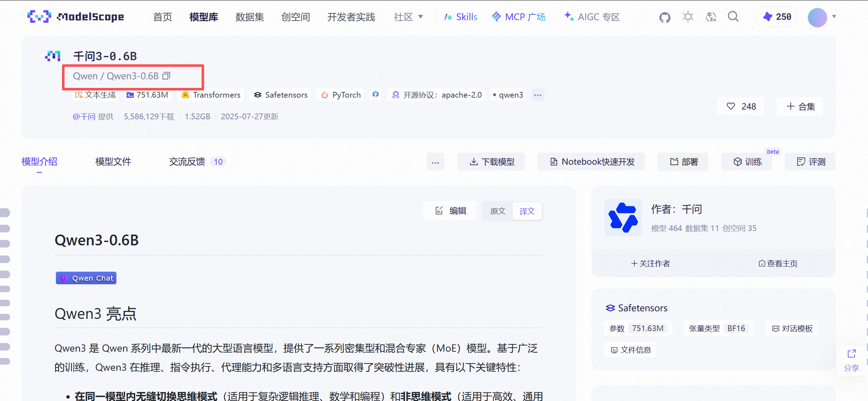
Task: Select the qwen3 tag
Action: pos(508,95)
